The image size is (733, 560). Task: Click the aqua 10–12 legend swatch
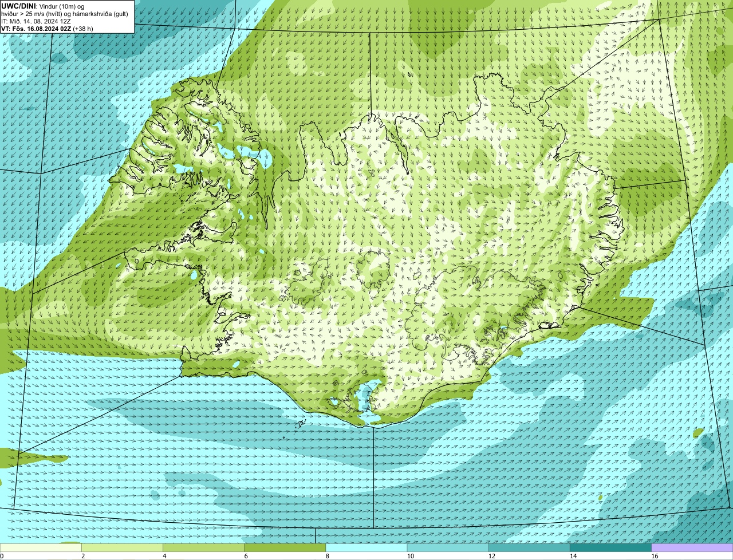point(448,547)
